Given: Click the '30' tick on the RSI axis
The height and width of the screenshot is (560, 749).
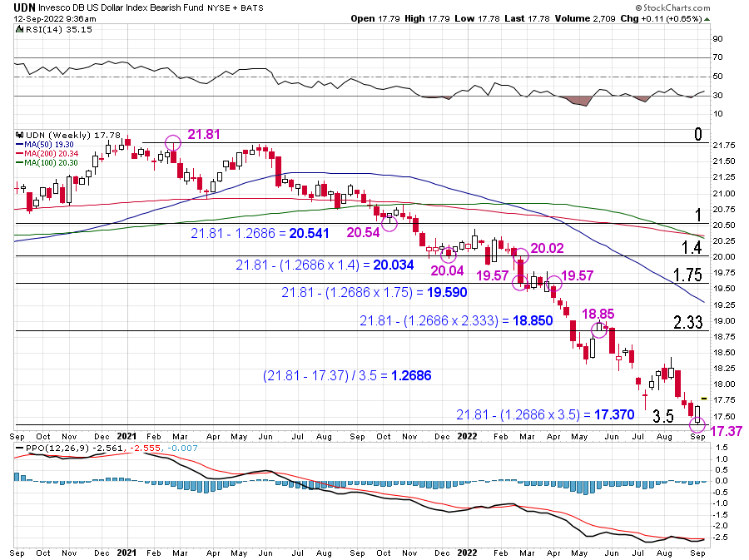Looking at the screenshot, I should [717, 96].
